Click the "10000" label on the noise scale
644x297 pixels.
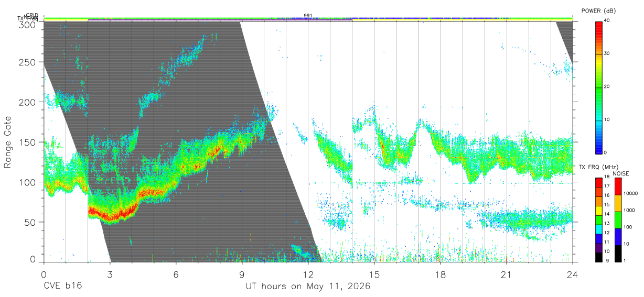coord(630,194)
